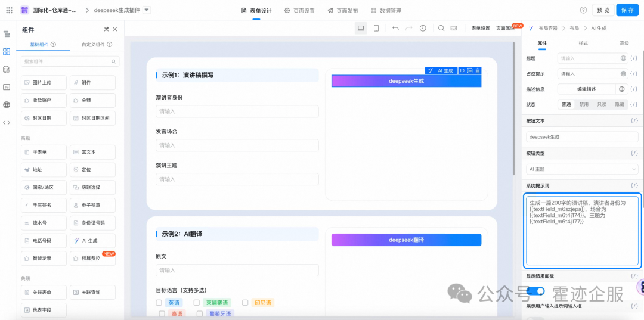Viewport: 644px width, 320px height.
Task: Click the globe icon in 占位提示 field
Action: pos(624,74)
